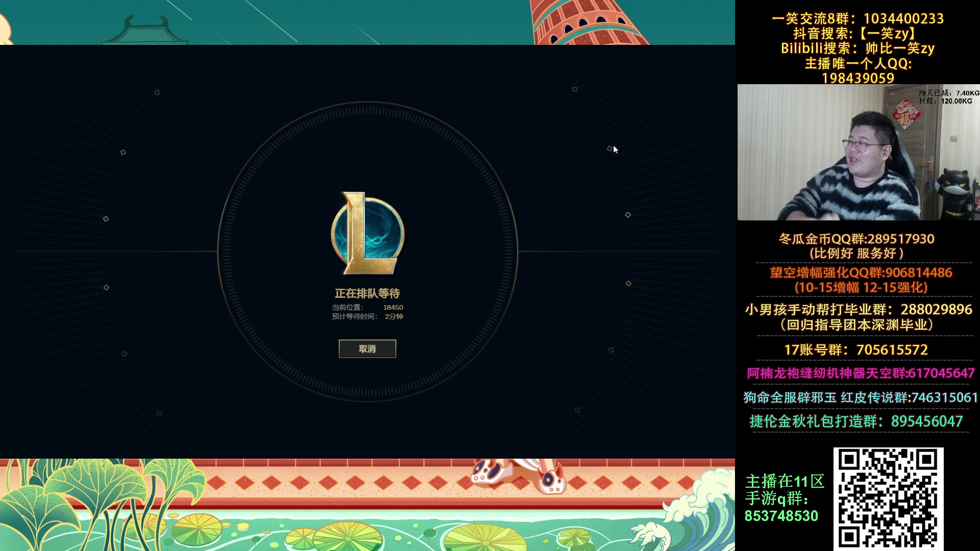Viewport: 980px width, 551px height.
Task: Select the 抖音搜索 一笑zy line
Action: pos(857,34)
